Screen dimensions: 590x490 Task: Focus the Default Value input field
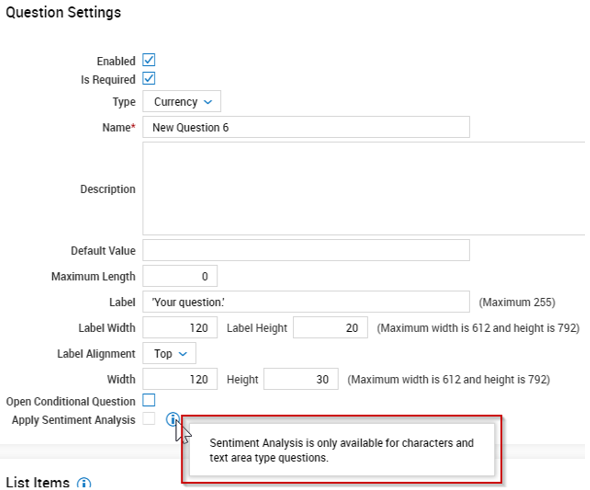coord(306,250)
